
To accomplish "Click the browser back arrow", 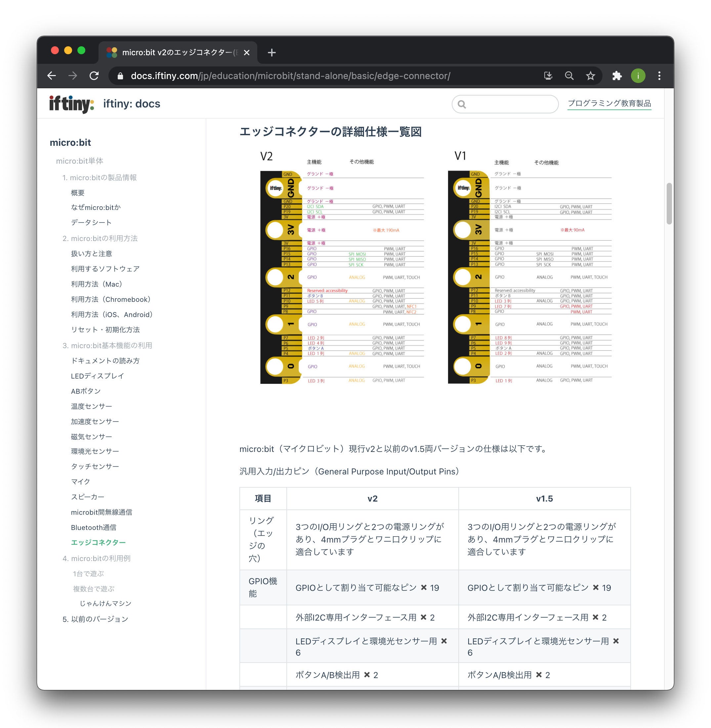I will (52, 76).
